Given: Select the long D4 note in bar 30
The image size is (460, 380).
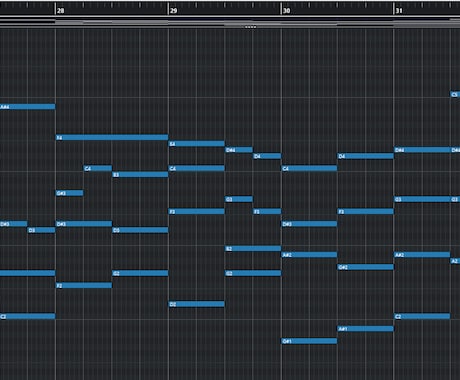Looking at the screenshot, I should coord(366,156).
